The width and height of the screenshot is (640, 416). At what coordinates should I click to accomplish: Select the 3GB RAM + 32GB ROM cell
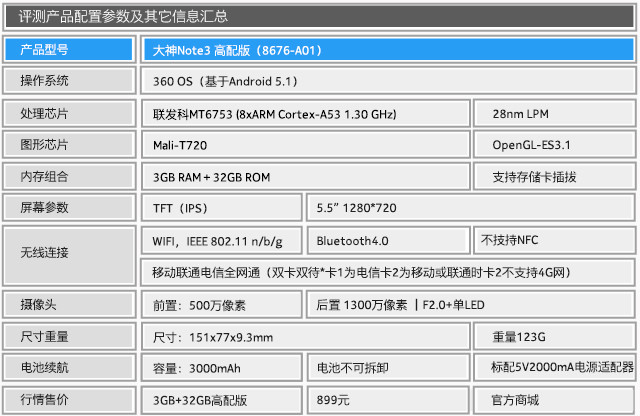pyautogui.click(x=305, y=177)
